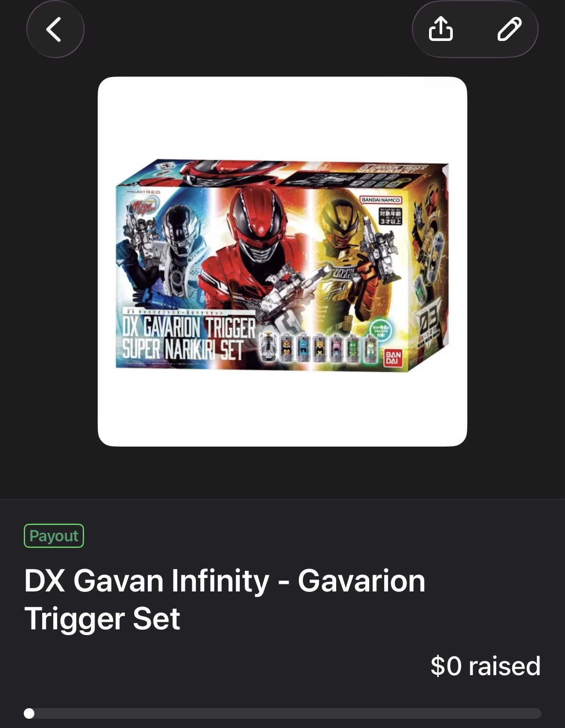
Task: Tap the pencil edit icon
Action: coord(509,29)
